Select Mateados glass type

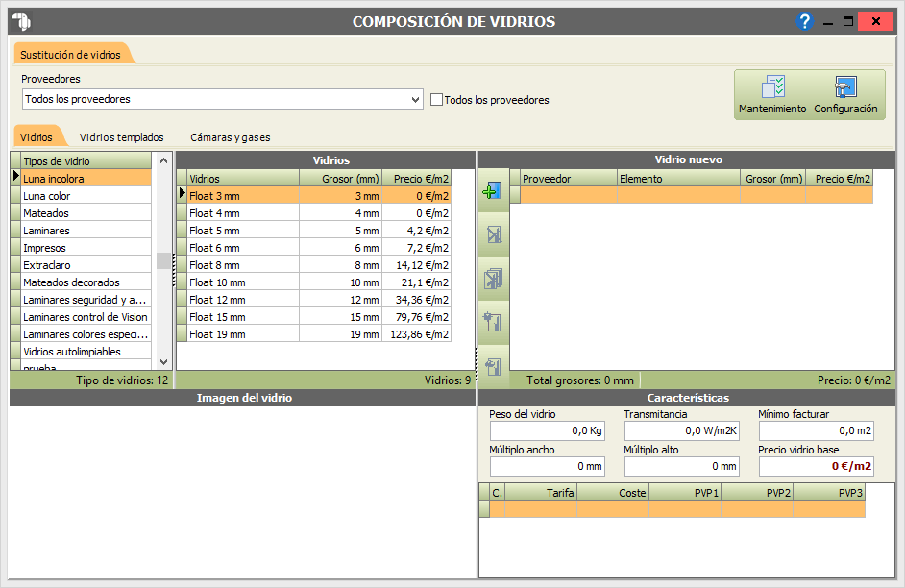(86, 213)
